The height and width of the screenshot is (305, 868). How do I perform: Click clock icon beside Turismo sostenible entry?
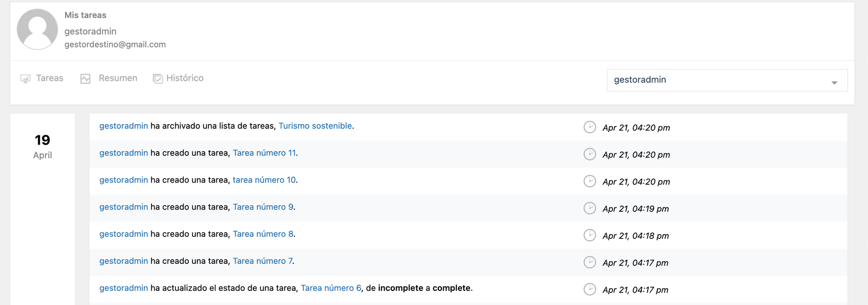coord(590,127)
